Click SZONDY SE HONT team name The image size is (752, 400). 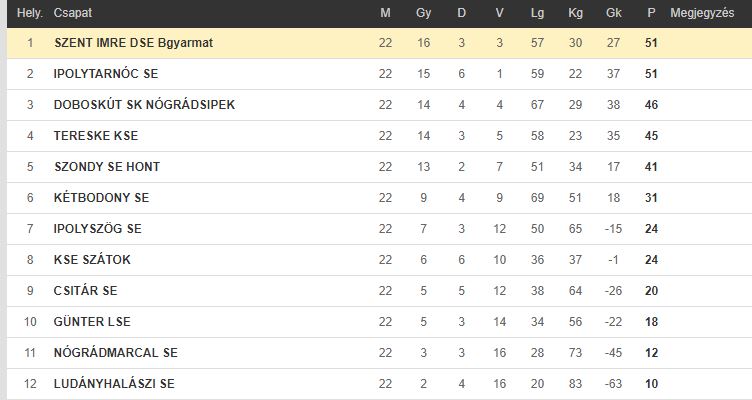coord(107,166)
